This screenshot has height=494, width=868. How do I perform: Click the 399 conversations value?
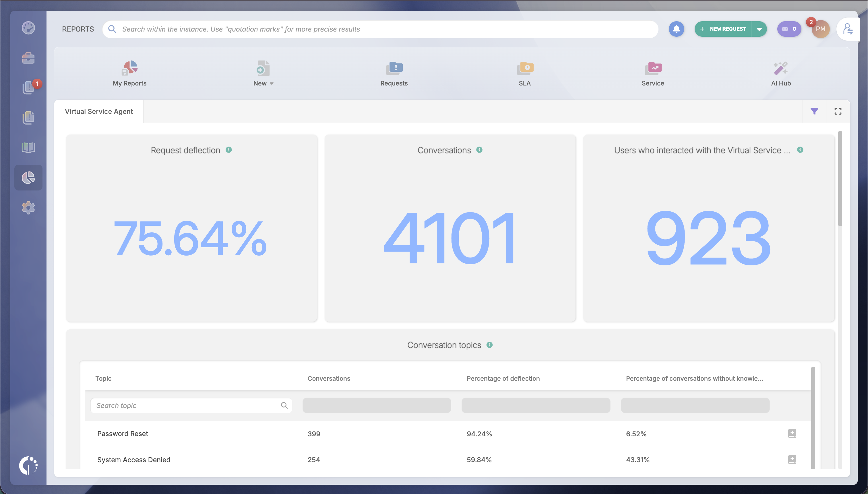(314, 433)
